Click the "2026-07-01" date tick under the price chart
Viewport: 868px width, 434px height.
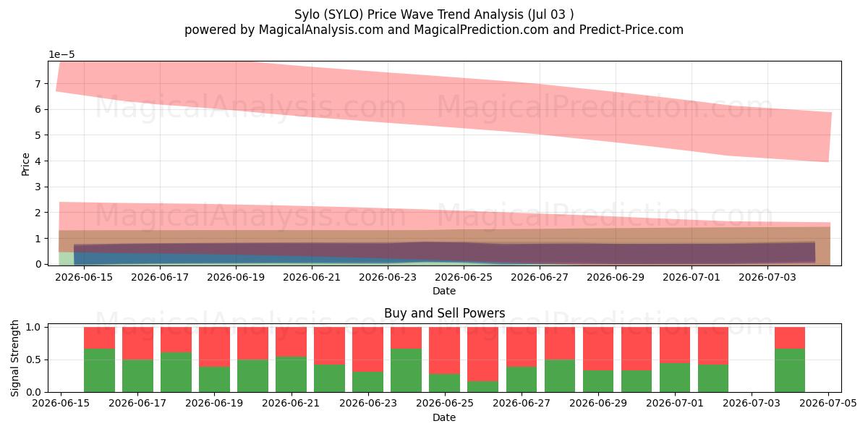pyautogui.click(x=692, y=276)
